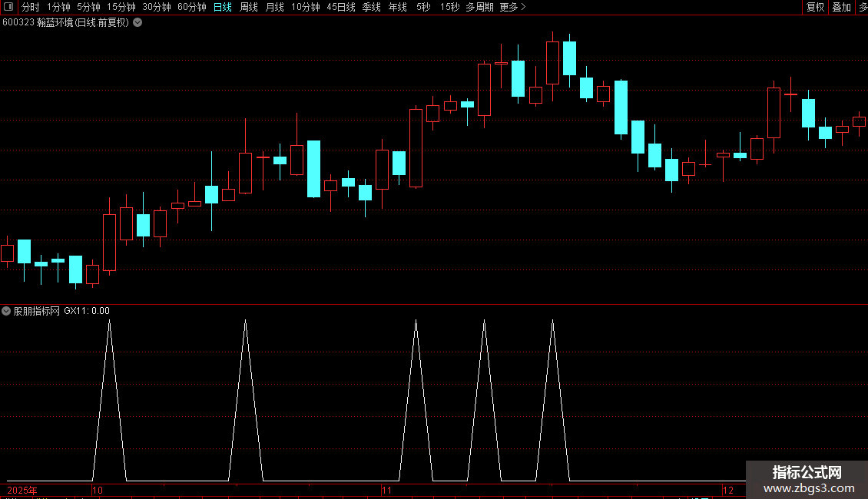Select the 5秒 period tab

[423, 7]
